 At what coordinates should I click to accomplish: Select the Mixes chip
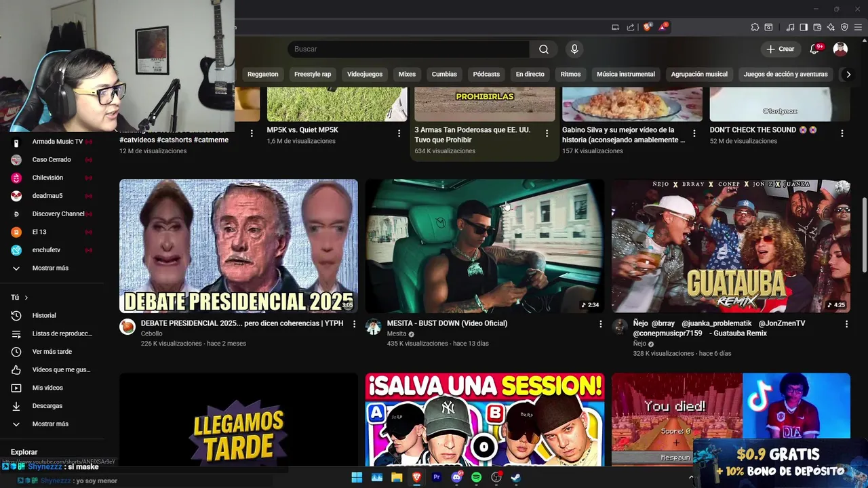coord(407,74)
